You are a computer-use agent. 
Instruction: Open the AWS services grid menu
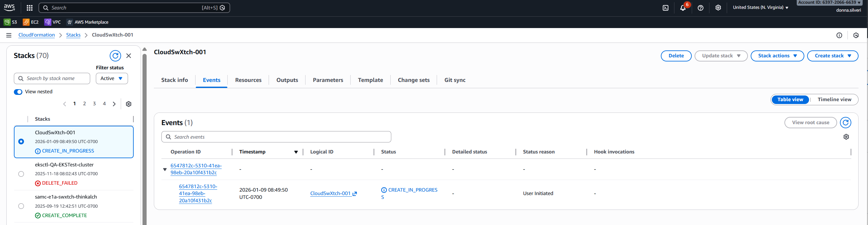pyautogui.click(x=30, y=8)
